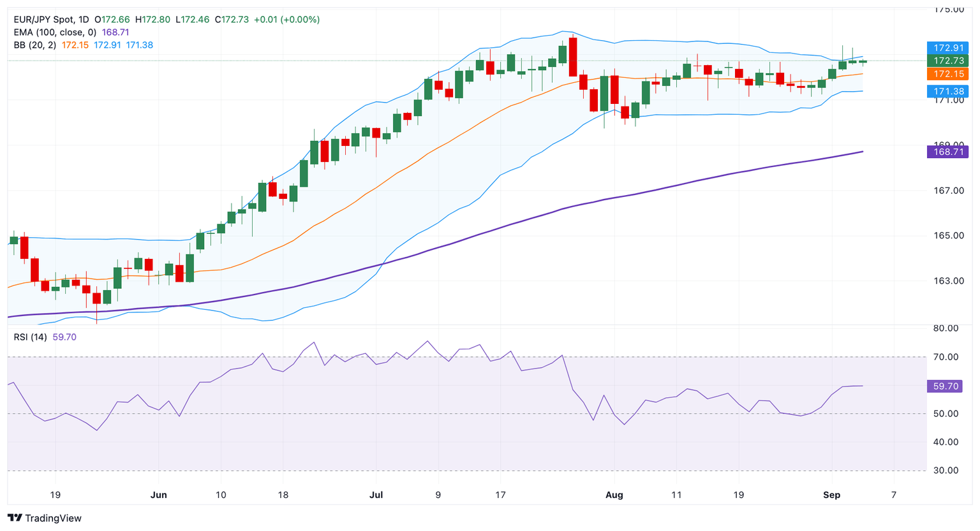This screenshot has width=980, height=531.
Task: Click the blue 171.38 lower band tag
Action: coord(948,91)
